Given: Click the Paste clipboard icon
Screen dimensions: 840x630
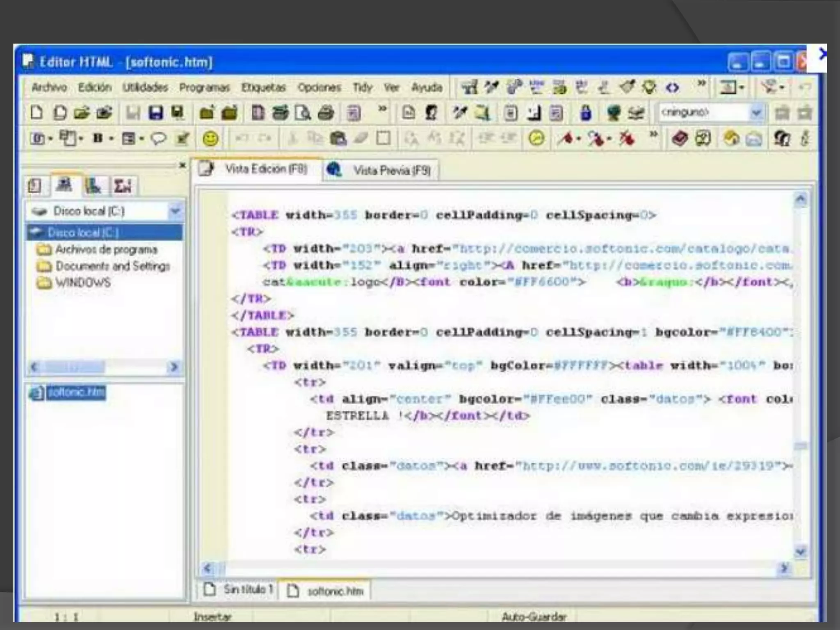Looking at the screenshot, I should point(338,139).
